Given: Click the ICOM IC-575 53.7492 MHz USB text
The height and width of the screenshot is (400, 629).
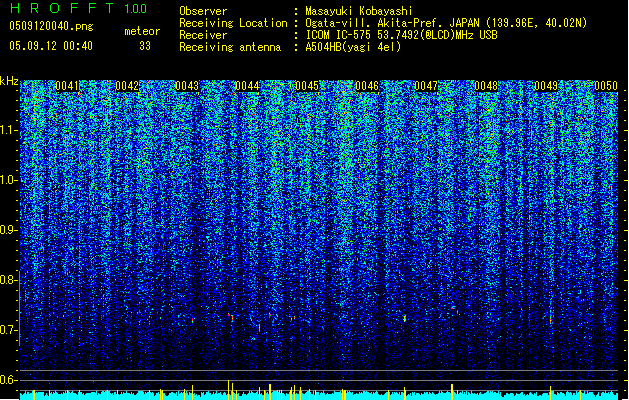Looking at the screenshot, I should coord(401,35).
